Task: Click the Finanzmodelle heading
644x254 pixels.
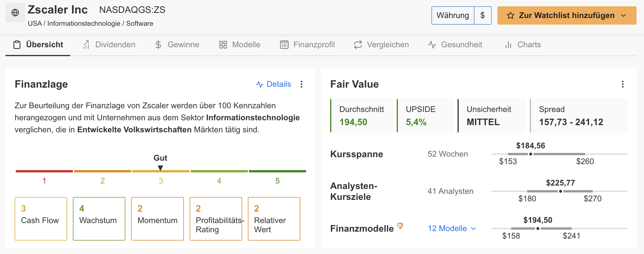Action: tap(362, 229)
